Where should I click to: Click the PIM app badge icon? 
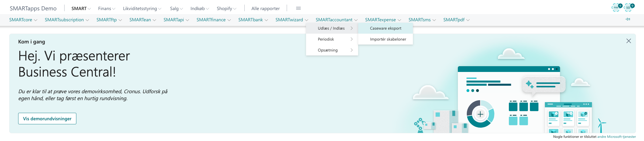point(616,7)
